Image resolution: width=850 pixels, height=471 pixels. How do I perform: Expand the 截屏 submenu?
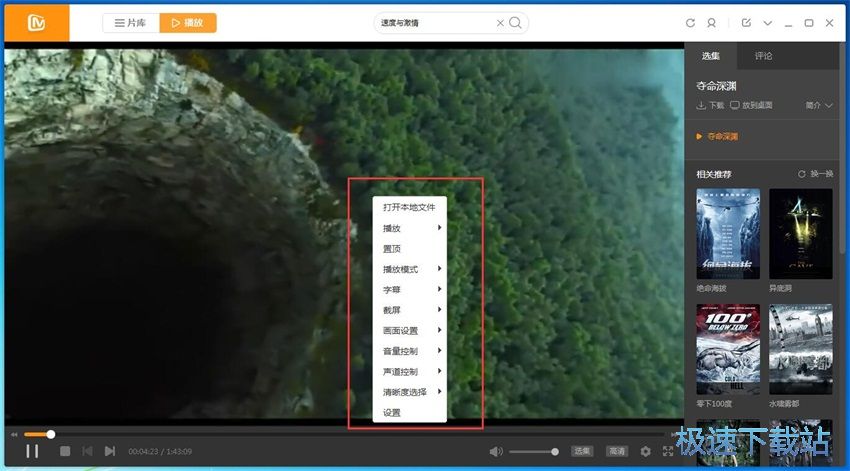tap(409, 310)
